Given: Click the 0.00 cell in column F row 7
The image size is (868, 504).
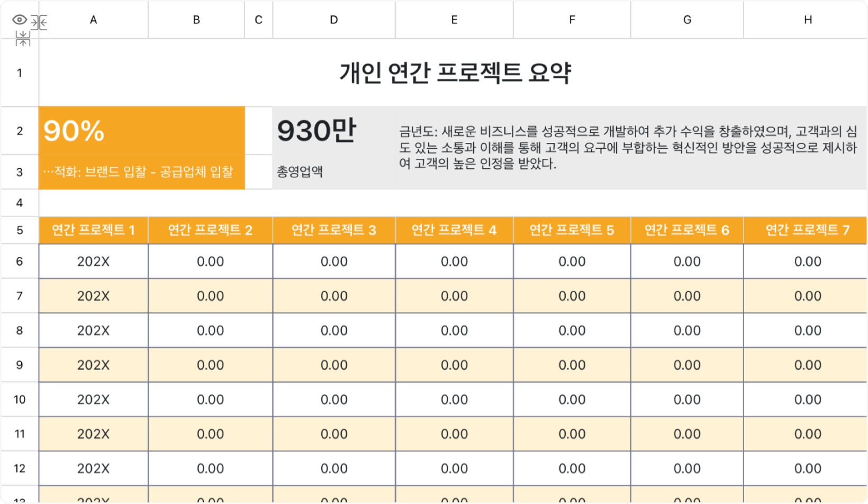Looking at the screenshot, I should 572,295.
